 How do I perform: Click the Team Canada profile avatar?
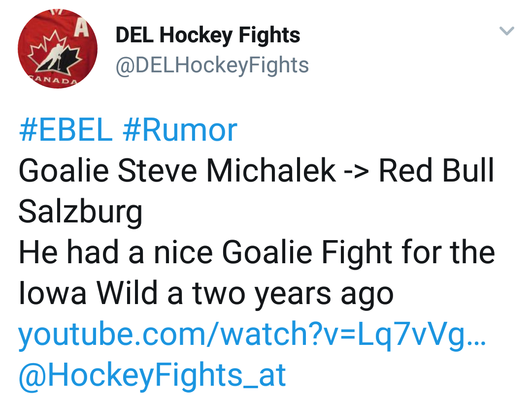[58, 49]
